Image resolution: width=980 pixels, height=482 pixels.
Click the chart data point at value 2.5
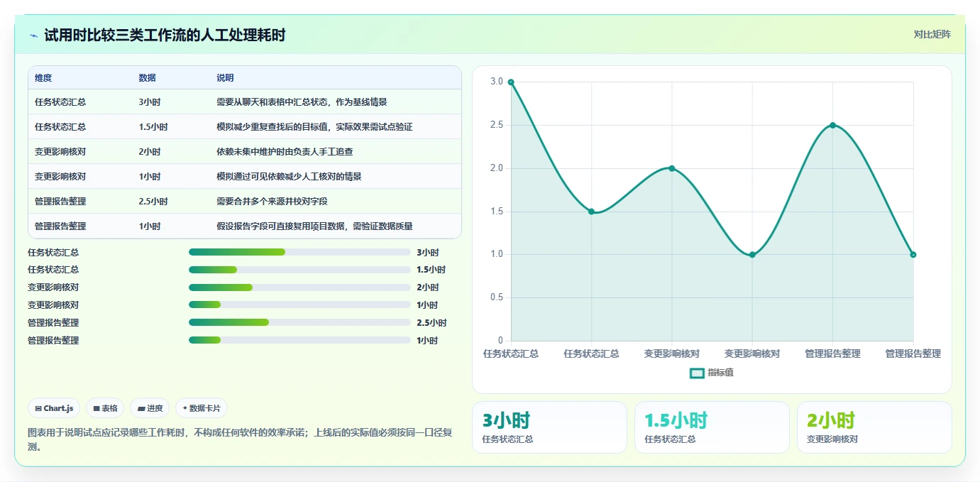(832, 125)
